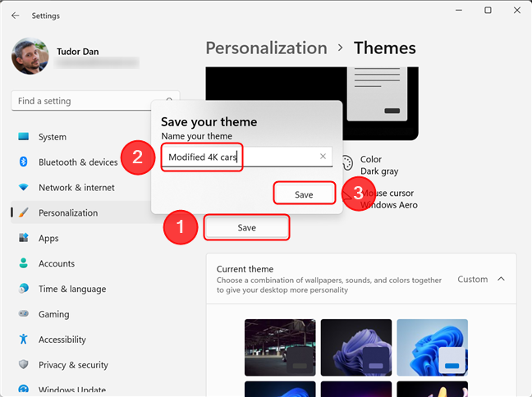Click the Privacy & security shield icon
The width and height of the screenshot is (532, 397).
click(24, 364)
